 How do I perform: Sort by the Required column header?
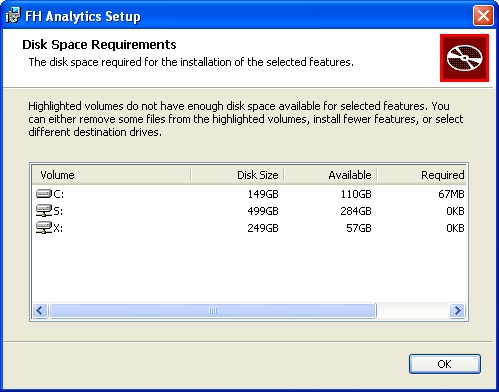421,175
